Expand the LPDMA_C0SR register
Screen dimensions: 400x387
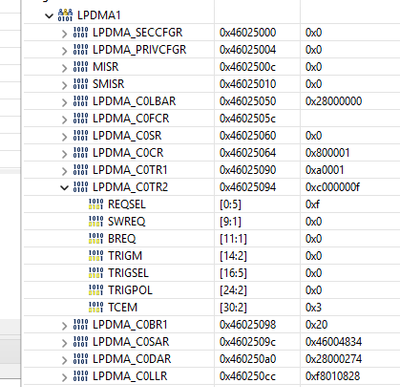(64, 136)
